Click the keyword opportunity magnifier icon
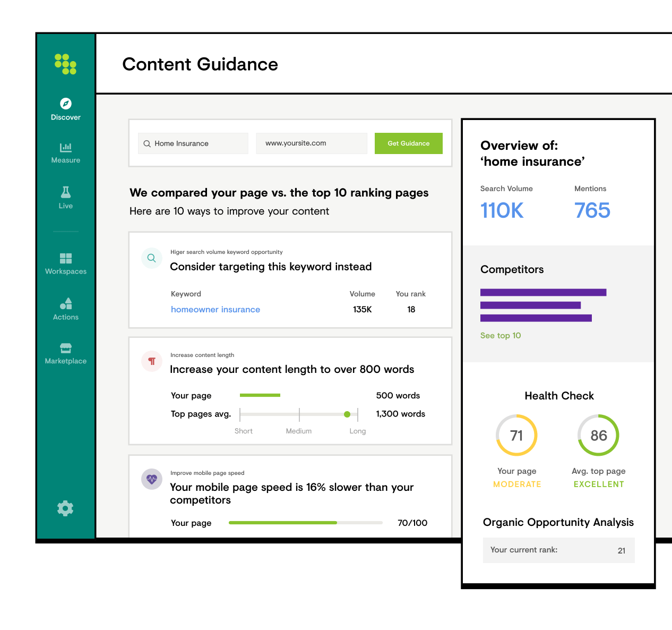672x630 pixels. coord(152,258)
